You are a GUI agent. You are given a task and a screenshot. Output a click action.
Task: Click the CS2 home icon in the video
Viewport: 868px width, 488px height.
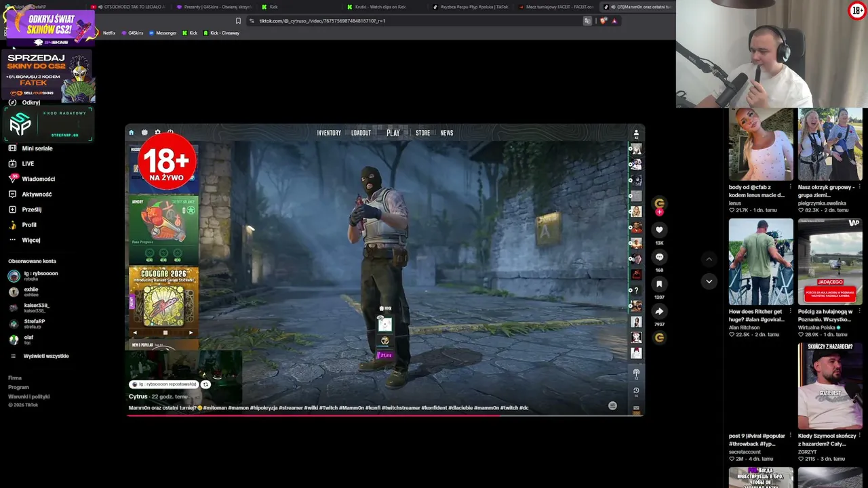coord(132,133)
